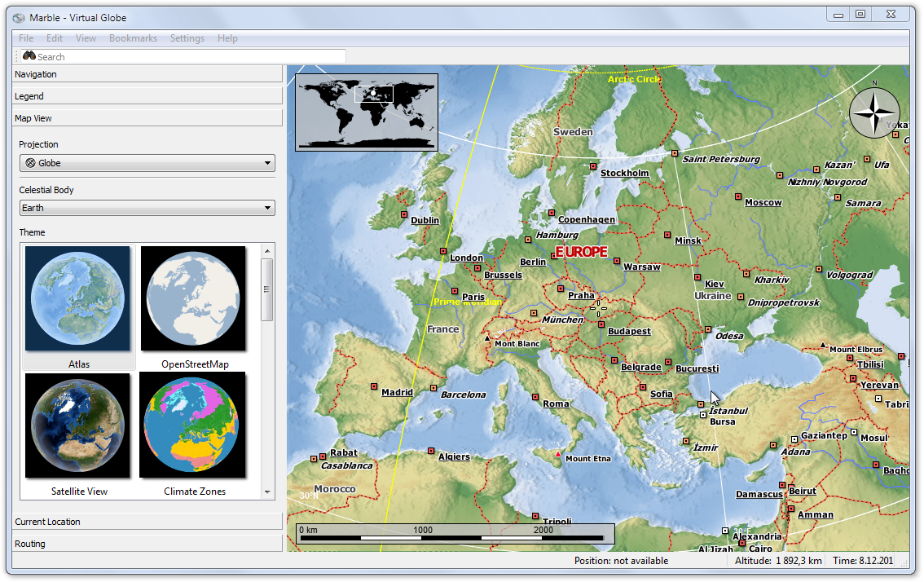Expand the Routing panel
924x582 pixels.
tap(147, 544)
